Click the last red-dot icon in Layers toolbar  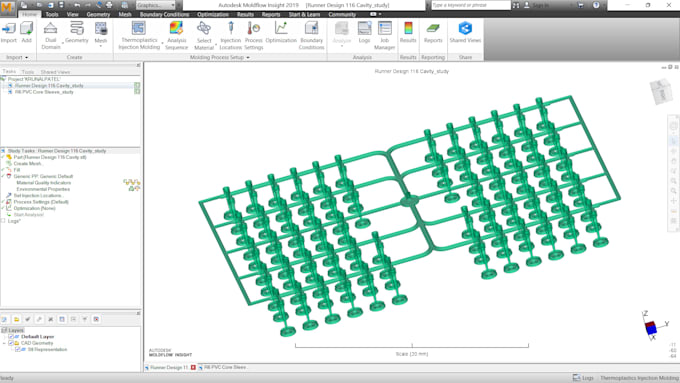[96, 319]
